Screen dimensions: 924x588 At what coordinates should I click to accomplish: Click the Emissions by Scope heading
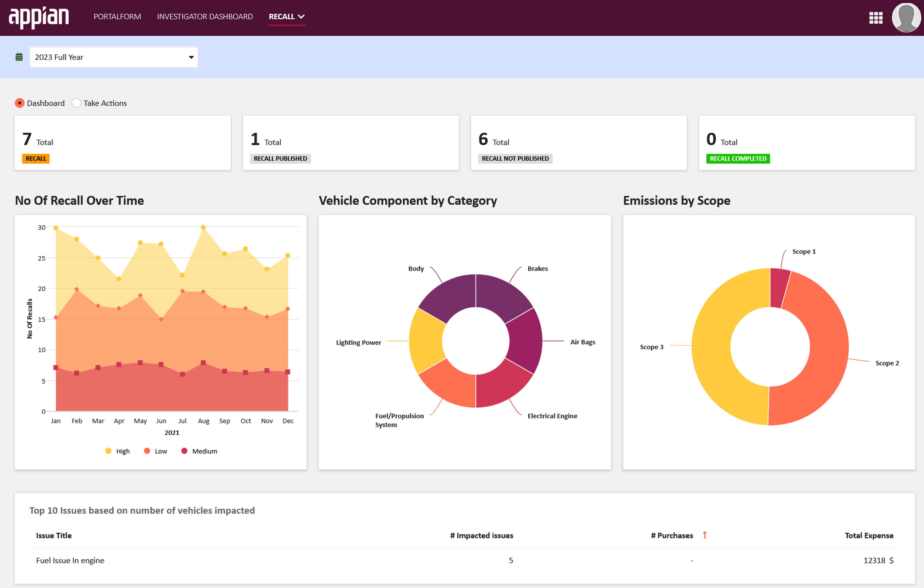coord(676,200)
